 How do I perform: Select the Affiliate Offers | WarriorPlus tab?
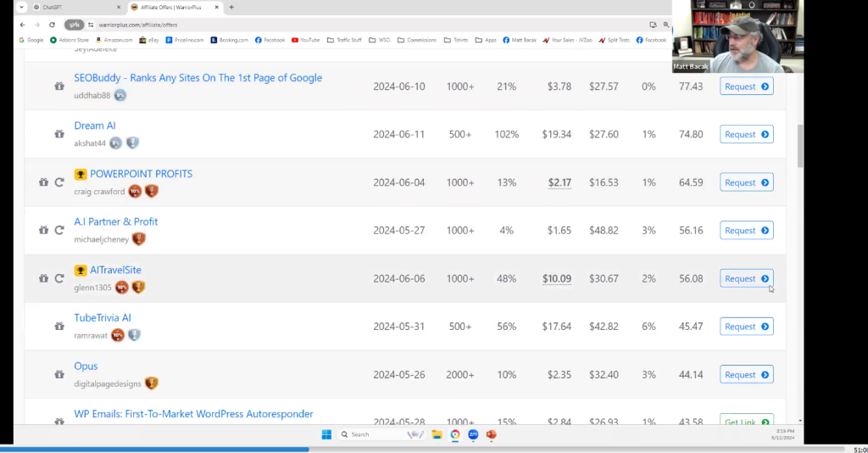174,7
